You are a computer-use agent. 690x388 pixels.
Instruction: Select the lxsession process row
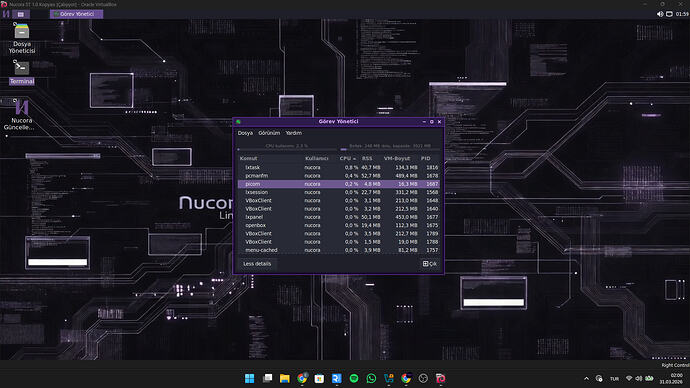pyautogui.click(x=339, y=192)
